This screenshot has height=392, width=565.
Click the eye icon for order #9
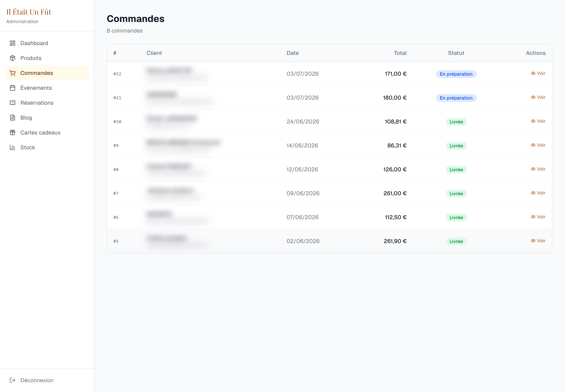pyautogui.click(x=533, y=145)
